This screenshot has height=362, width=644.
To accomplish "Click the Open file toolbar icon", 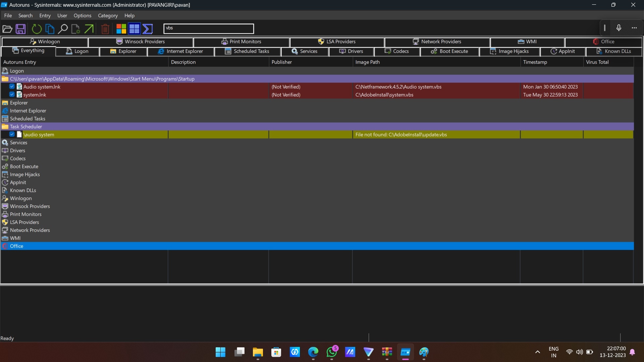I will [7, 29].
